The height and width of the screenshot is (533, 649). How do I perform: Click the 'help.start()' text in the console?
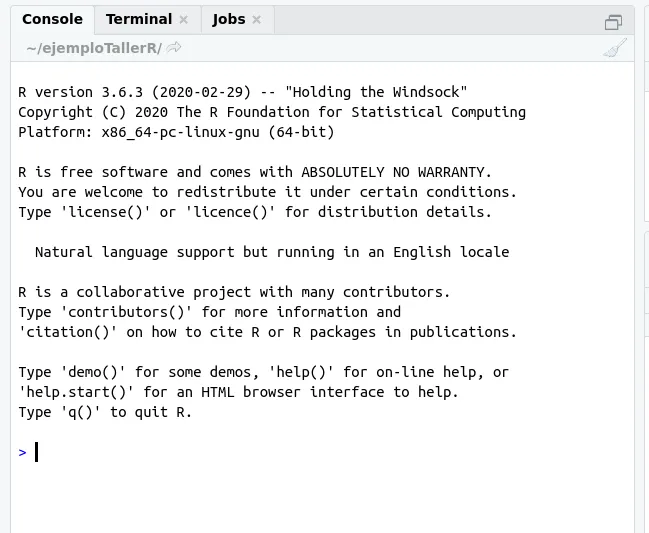[x=76, y=392]
